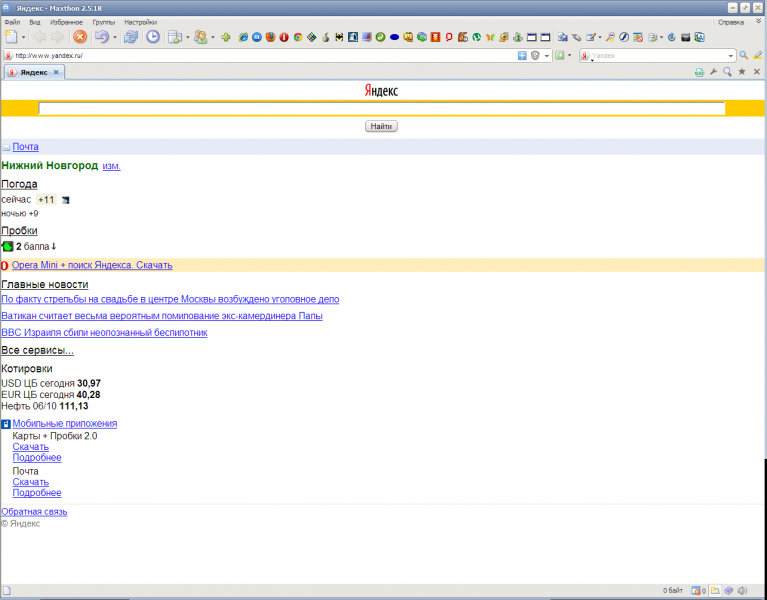
Task: Click the toolbar Yandex search box
Action: 658,55
